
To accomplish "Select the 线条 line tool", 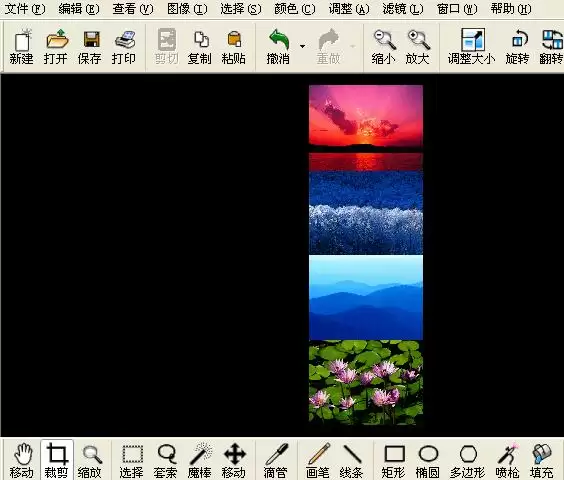I will (x=351, y=461).
